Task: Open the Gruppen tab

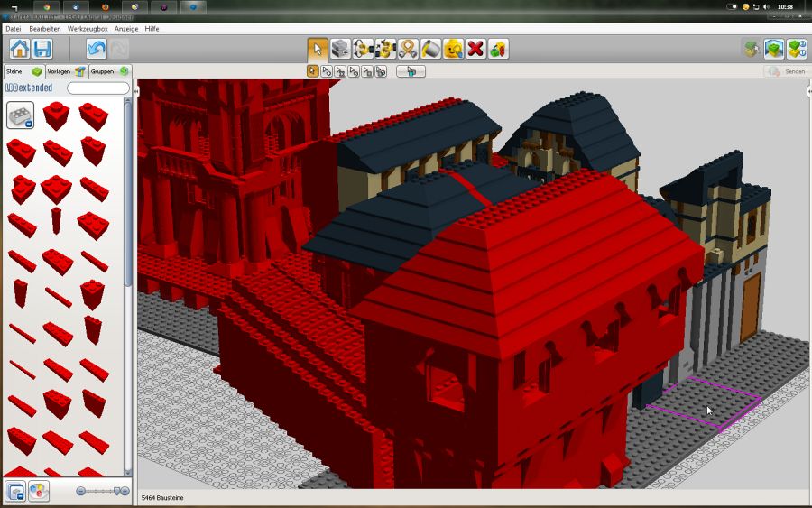Action: click(x=108, y=71)
